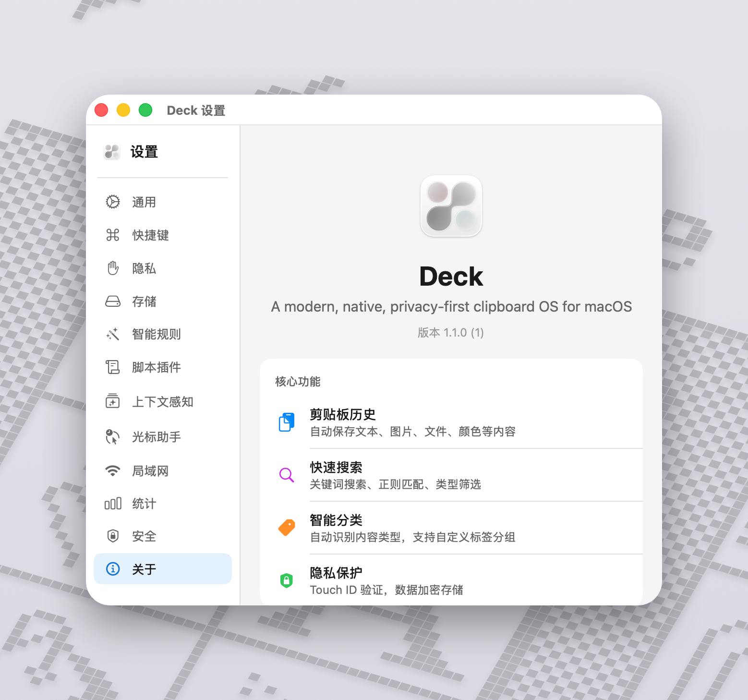748x700 pixels.
Task: Click the 局域网 Wi-Fi icon
Action: [x=112, y=471]
